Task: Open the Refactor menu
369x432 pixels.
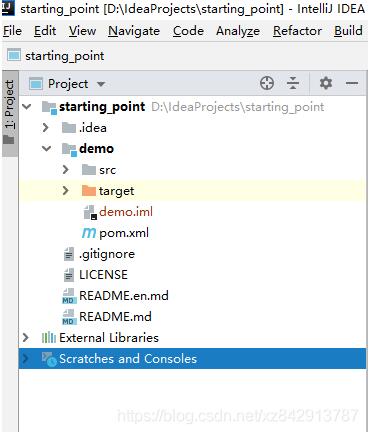Action: 297,31
